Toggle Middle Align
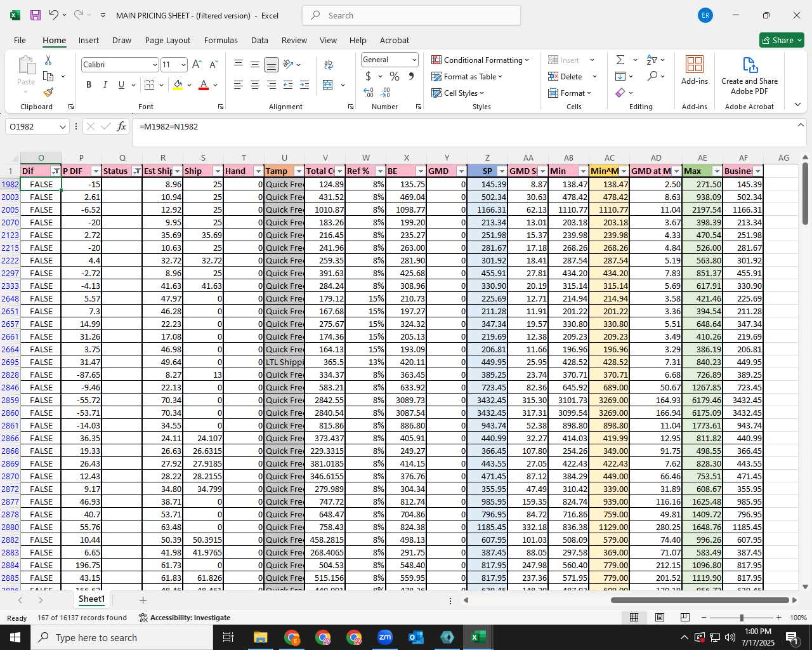 pyautogui.click(x=255, y=65)
